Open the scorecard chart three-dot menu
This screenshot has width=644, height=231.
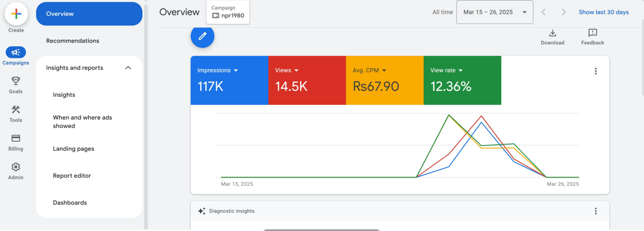click(595, 71)
